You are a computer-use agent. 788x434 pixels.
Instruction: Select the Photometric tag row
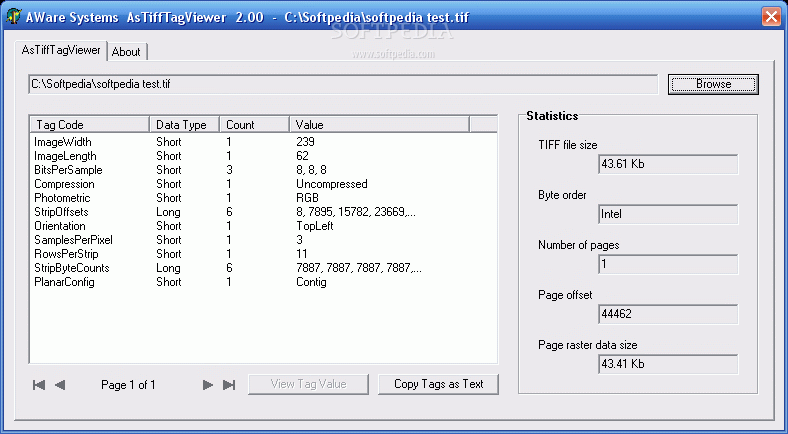point(263,198)
